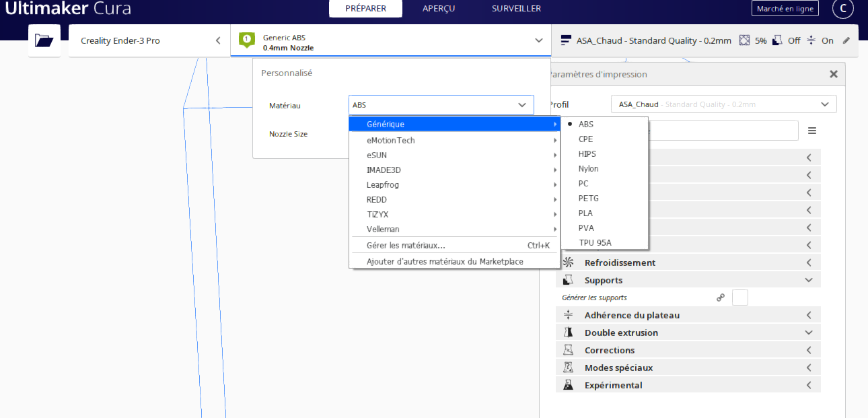Open the Leapfrog brand submenu

click(455, 184)
